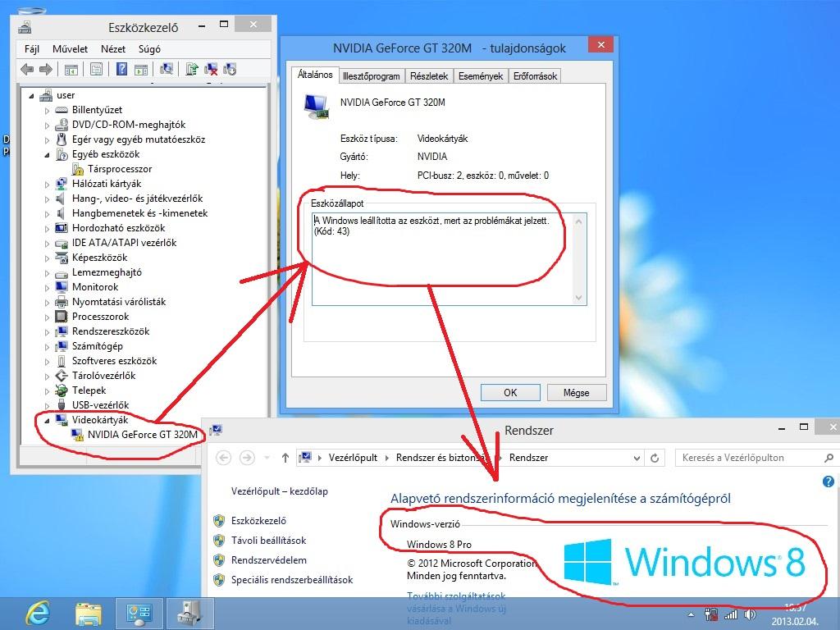840x630 pixels.
Task: Expand the Monitorok tree node
Action: pos(47,288)
